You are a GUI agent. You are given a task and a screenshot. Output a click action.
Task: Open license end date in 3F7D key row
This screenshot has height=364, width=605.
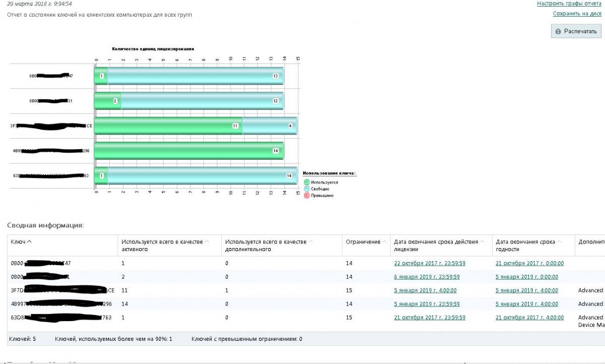click(425, 290)
